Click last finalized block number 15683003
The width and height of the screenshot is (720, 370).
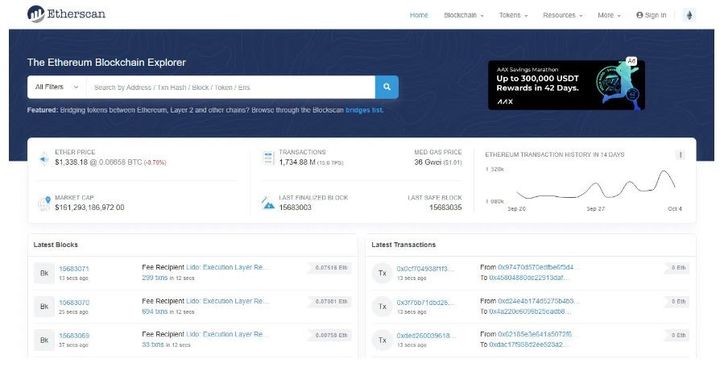coord(295,207)
